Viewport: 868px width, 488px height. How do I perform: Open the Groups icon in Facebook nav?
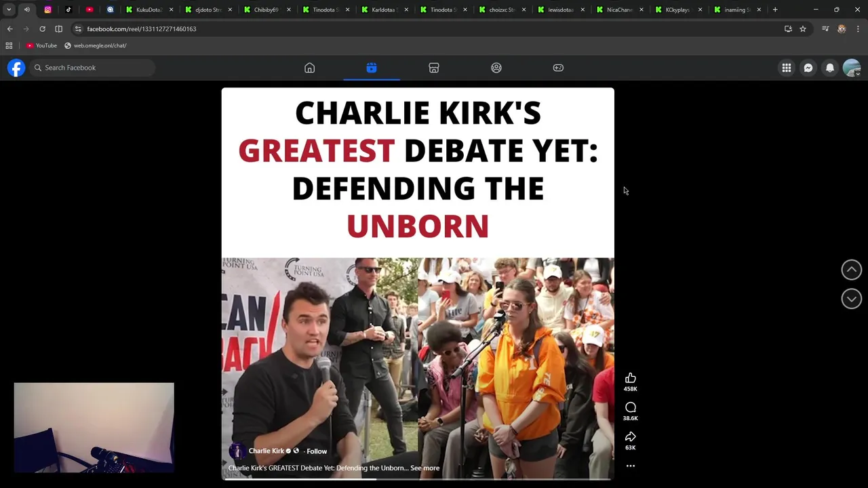[496, 68]
